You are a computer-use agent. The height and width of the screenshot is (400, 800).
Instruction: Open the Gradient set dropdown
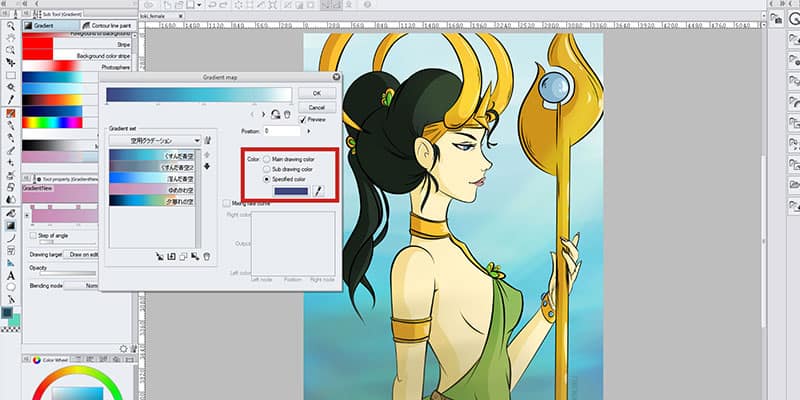pyautogui.click(x=155, y=140)
